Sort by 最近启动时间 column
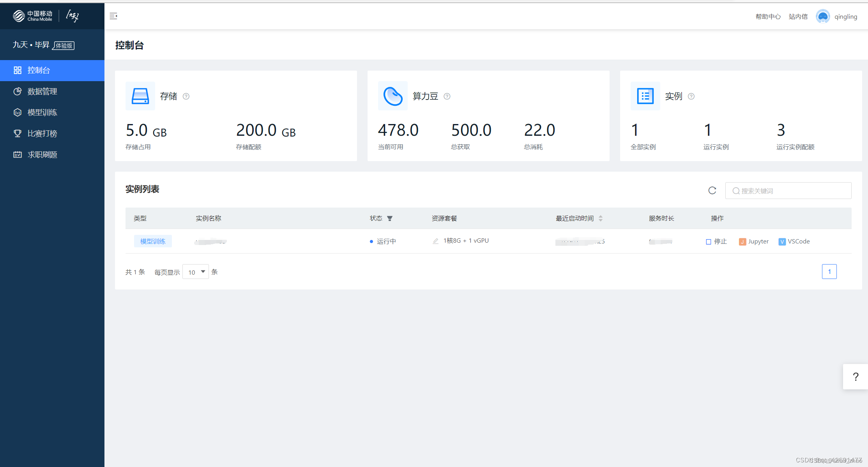 coord(601,218)
